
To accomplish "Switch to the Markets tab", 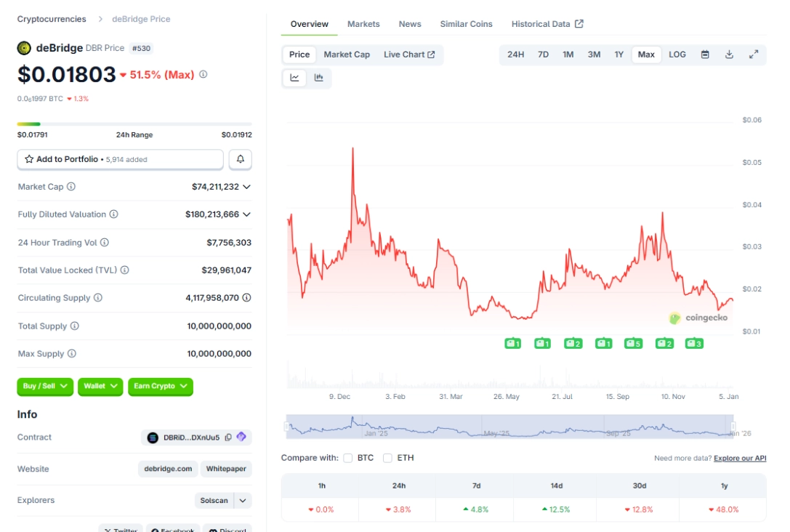I will pyautogui.click(x=363, y=24).
